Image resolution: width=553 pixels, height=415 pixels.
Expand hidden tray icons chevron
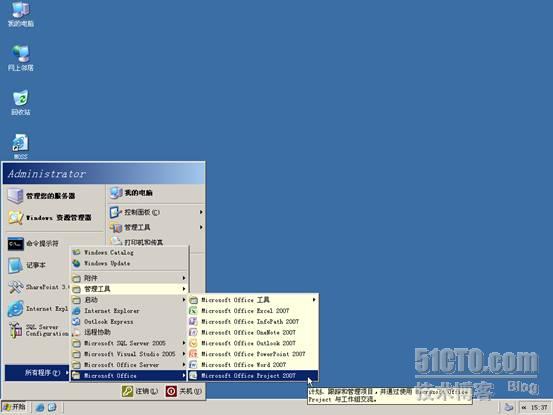click(524, 408)
